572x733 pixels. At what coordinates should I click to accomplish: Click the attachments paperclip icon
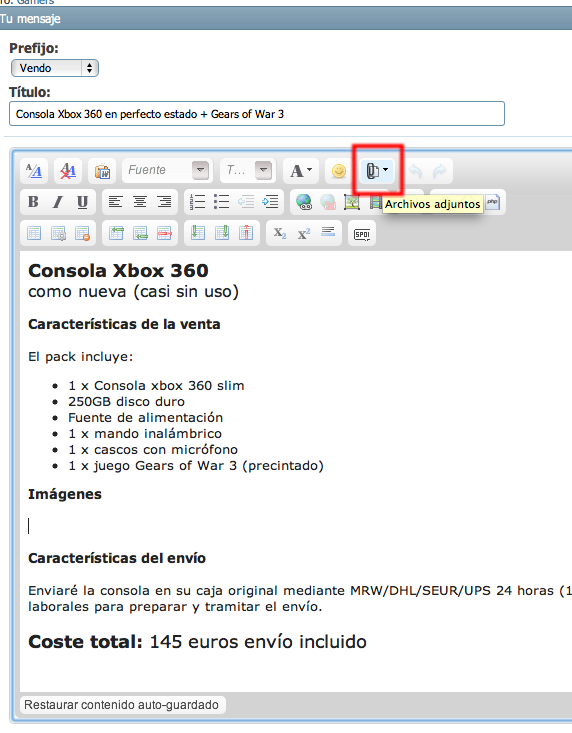(x=377, y=171)
